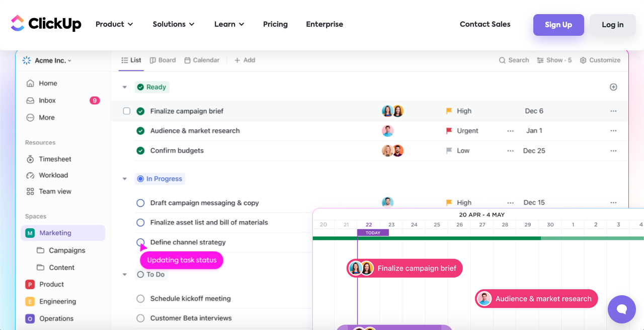Mark Define channel strategy status circle
The height and width of the screenshot is (330, 644).
[141, 242]
